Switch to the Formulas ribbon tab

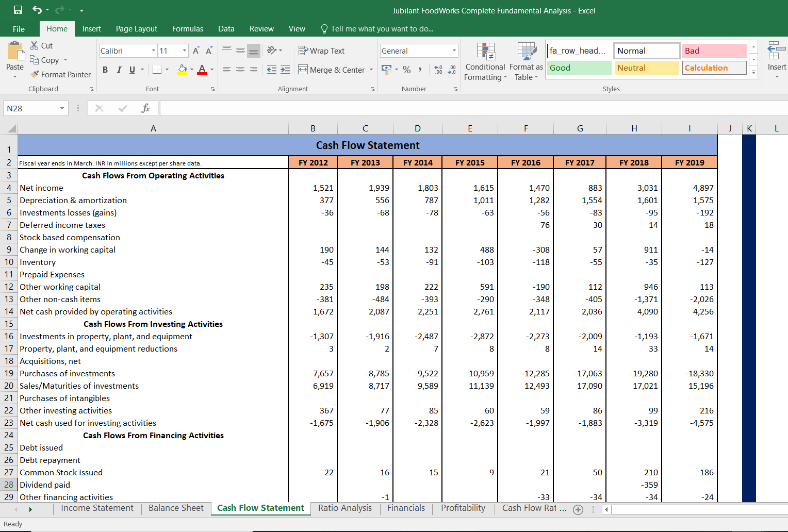tap(188, 29)
